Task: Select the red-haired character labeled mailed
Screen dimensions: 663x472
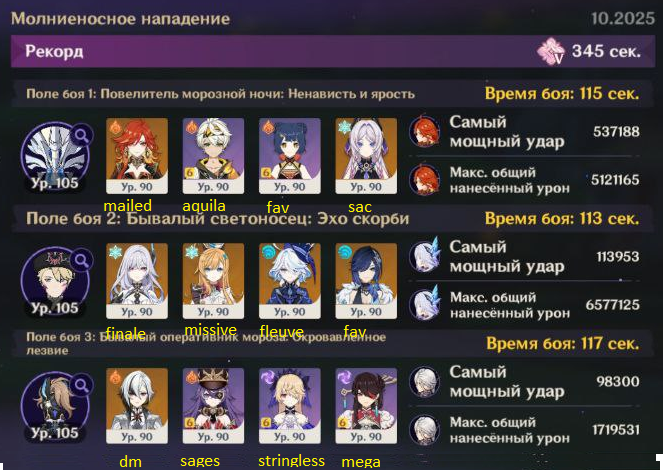Action: tap(137, 156)
